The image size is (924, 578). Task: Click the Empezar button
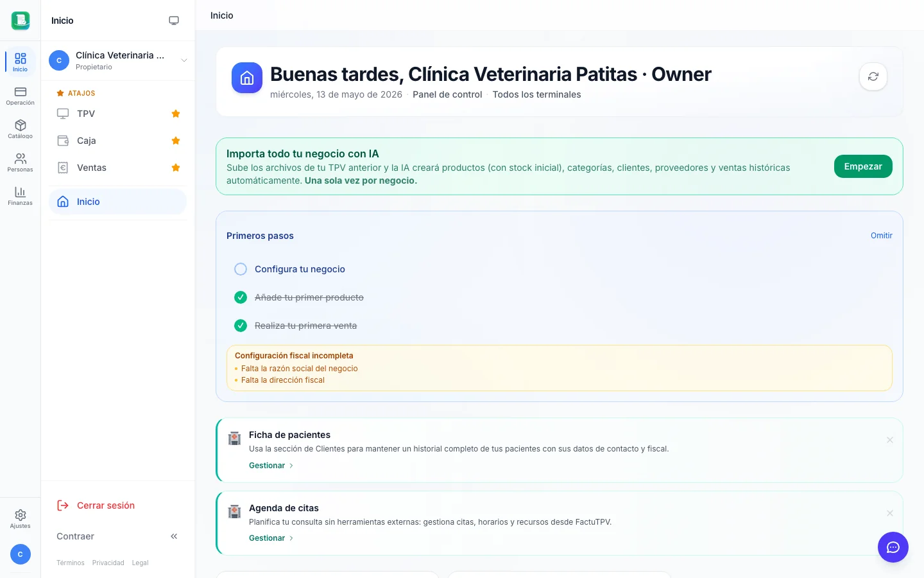(x=863, y=166)
